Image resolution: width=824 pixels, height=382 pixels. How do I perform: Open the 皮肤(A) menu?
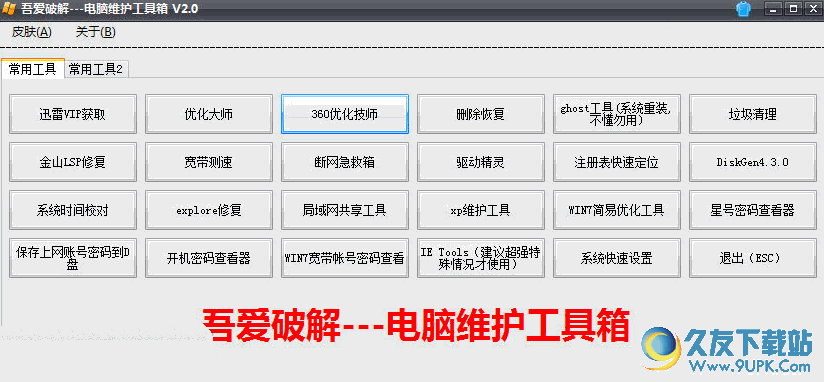(32, 32)
